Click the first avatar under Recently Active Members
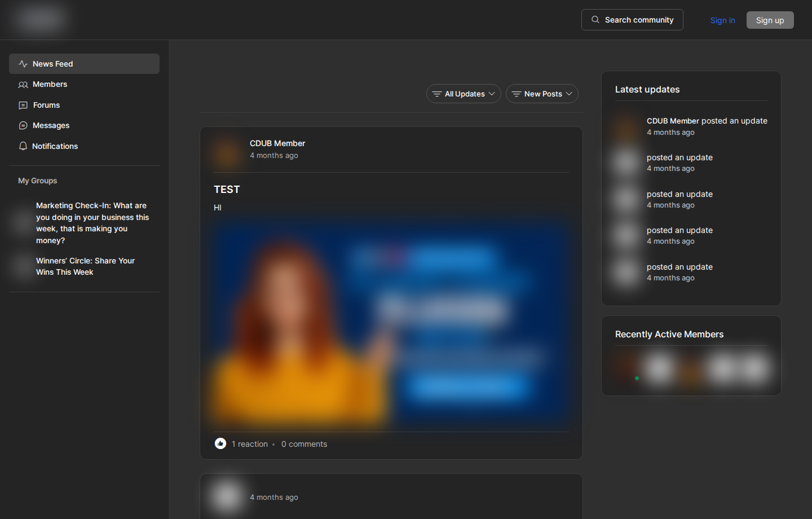Screen dimensions: 812x519 pyautogui.click(x=628, y=368)
